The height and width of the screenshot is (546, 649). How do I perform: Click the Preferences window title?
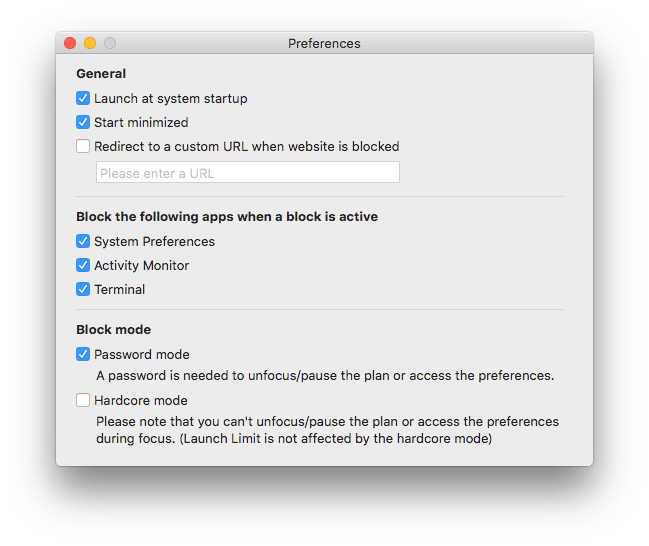[324, 43]
